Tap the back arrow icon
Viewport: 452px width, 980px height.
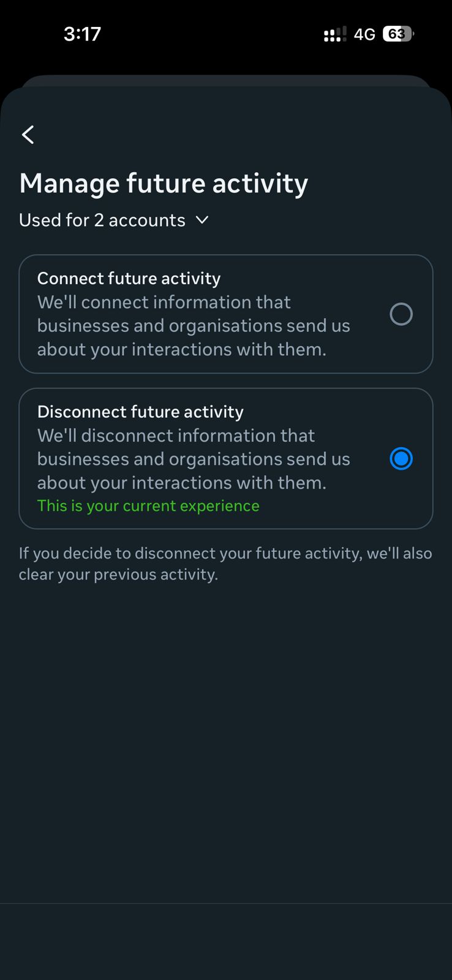pyautogui.click(x=28, y=135)
